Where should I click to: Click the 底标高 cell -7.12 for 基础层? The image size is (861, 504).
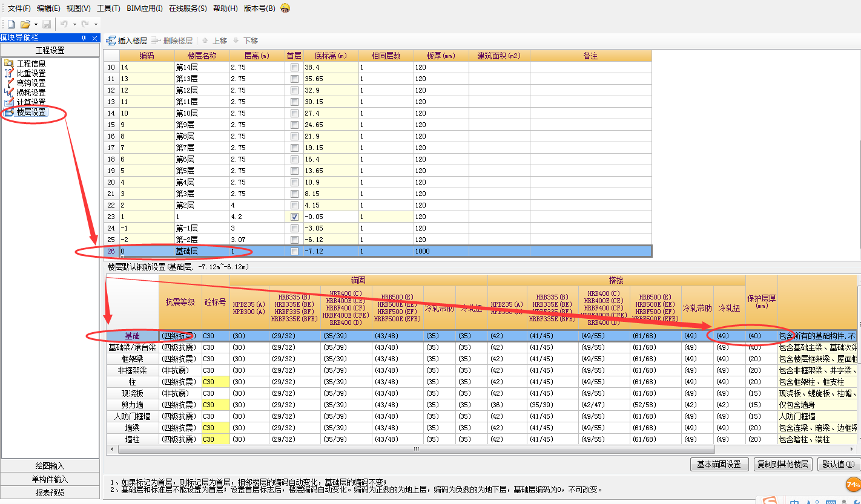point(331,251)
